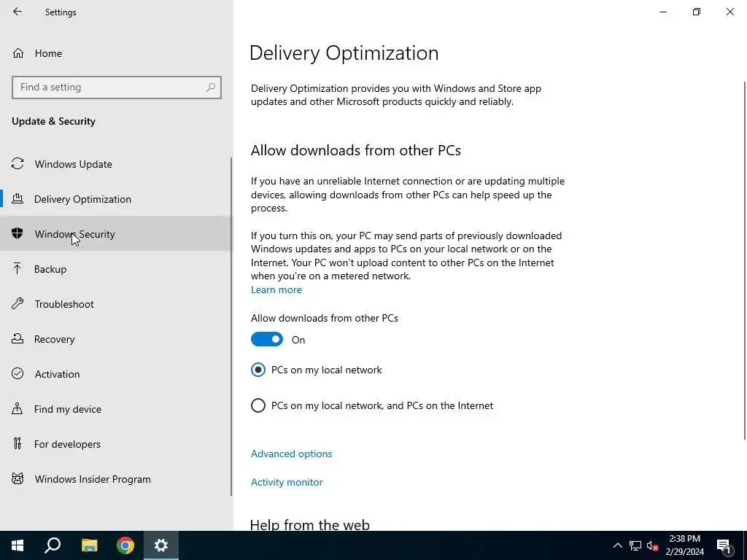Open Windows Security in sidebar
This screenshot has height=560, width=747.
coord(116,234)
